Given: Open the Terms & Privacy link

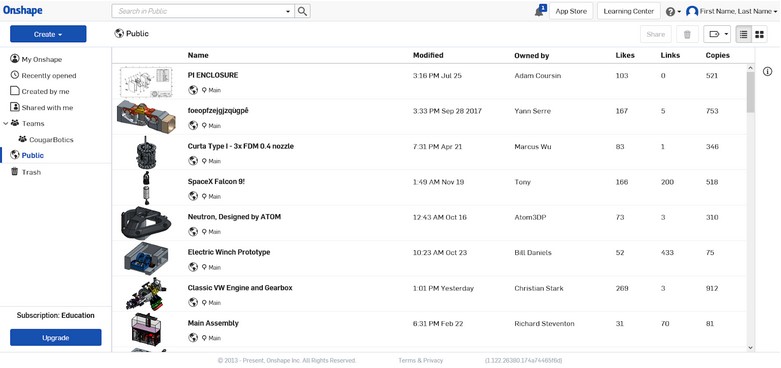Looking at the screenshot, I should [x=420, y=360].
